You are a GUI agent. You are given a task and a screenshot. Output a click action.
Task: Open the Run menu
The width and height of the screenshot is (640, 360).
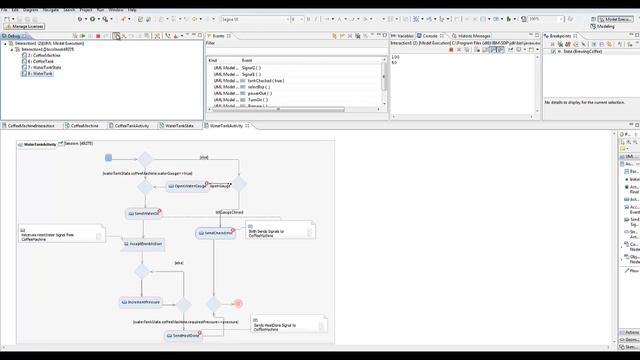click(100, 10)
